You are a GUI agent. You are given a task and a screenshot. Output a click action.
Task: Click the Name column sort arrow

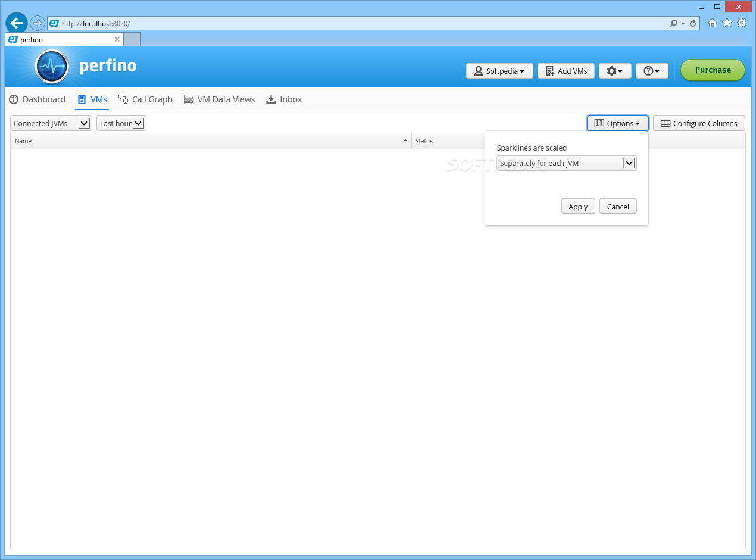(x=405, y=140)
